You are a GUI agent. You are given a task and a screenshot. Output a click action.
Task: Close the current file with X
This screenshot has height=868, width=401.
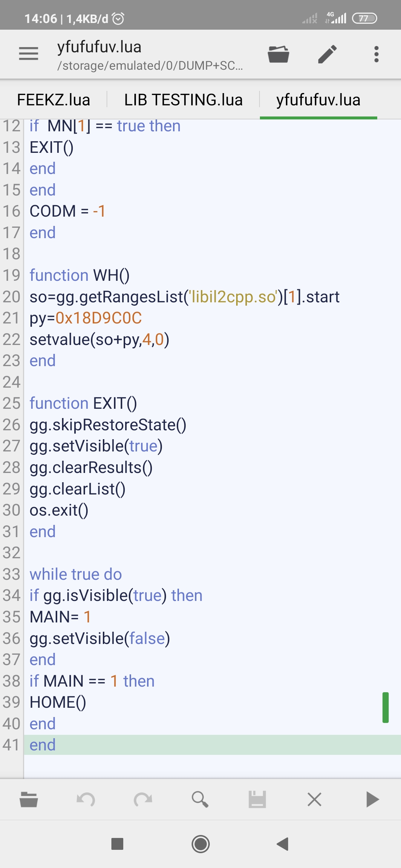pos(314,799)
